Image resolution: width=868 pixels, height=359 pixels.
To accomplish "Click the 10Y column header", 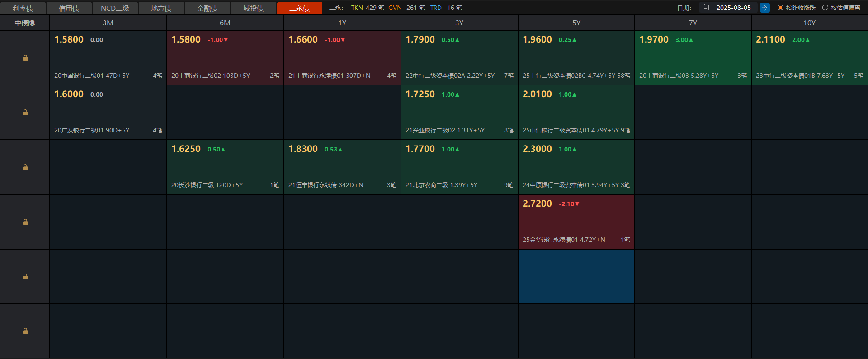I will [810, 23].
